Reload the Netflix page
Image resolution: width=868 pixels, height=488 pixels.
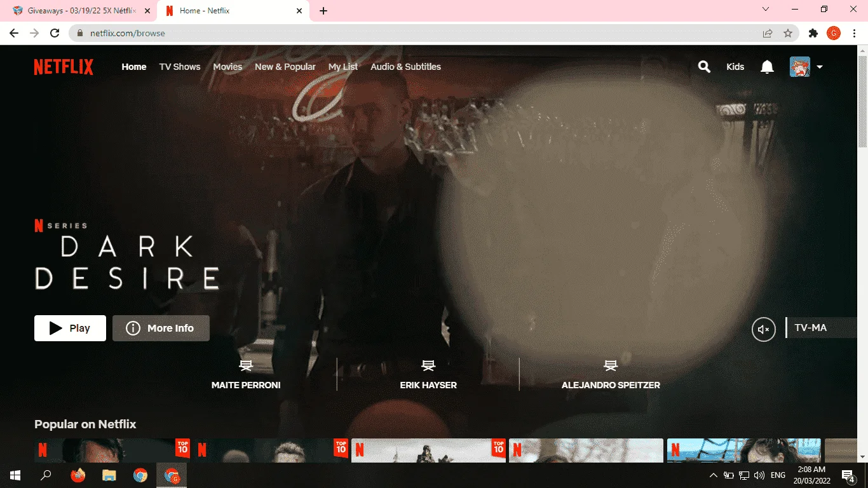[x=55, y=33]
